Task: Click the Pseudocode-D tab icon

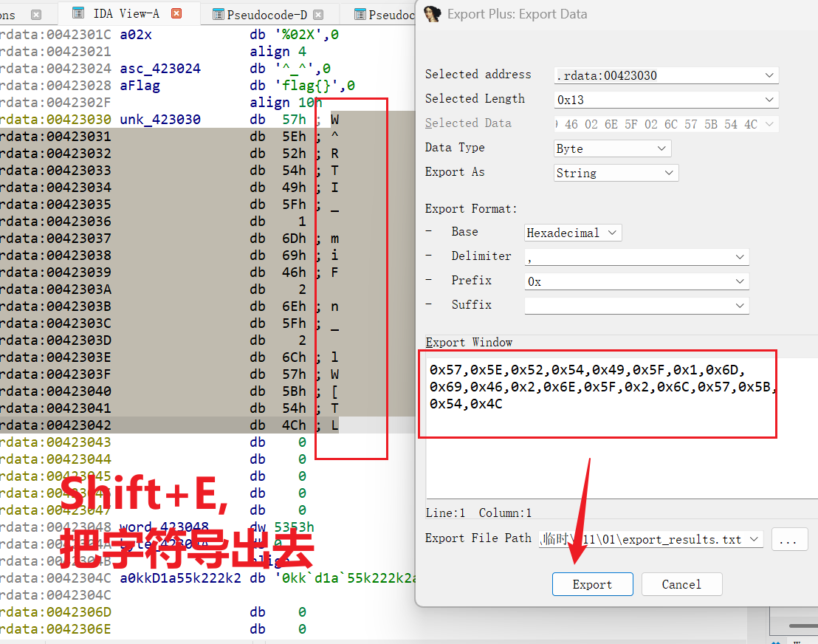Action: pyautogui.click(x=219, y=15)
